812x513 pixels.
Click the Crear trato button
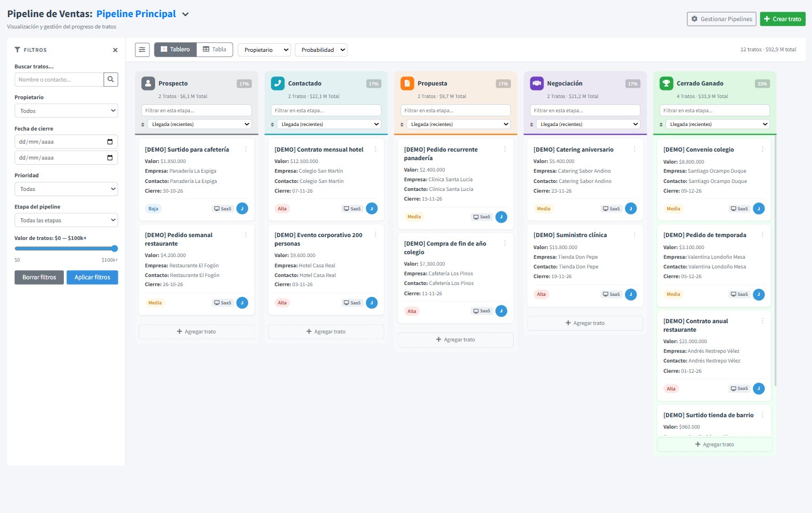(x=782, y=19)
